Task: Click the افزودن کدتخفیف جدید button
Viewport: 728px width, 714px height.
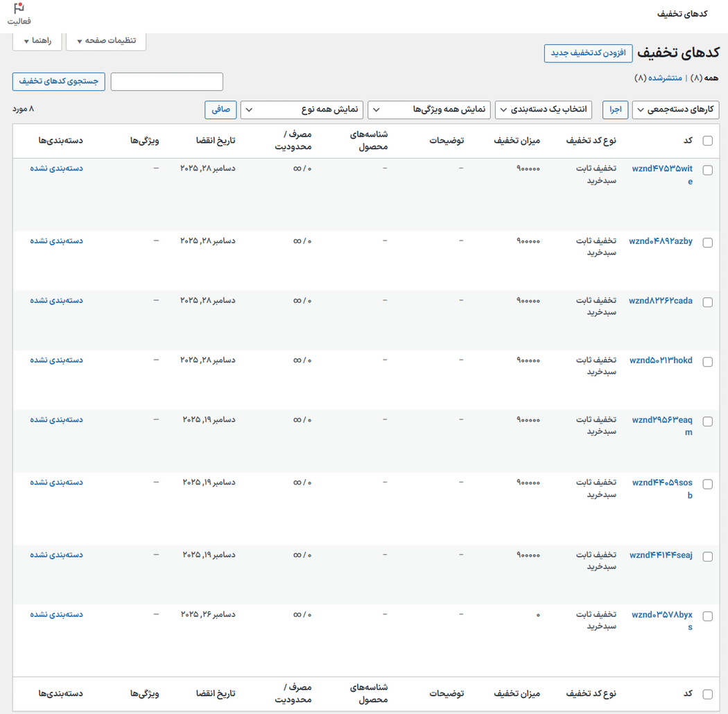Action: pos(588,53)
